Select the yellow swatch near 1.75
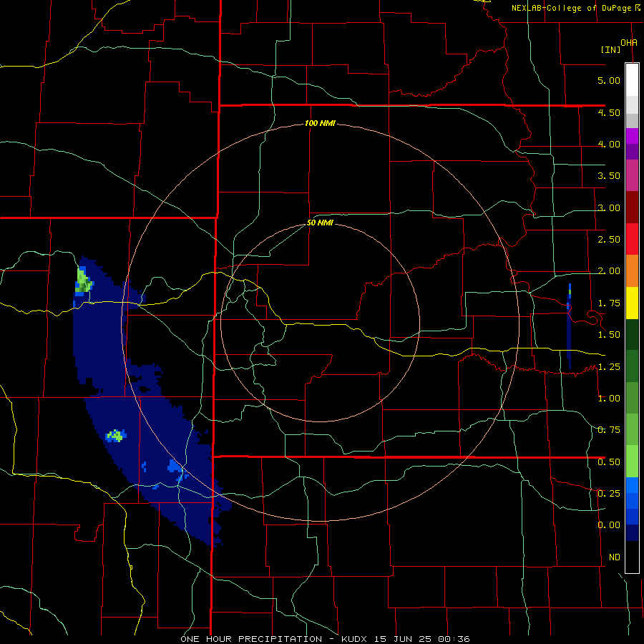 tap(632, 303)
